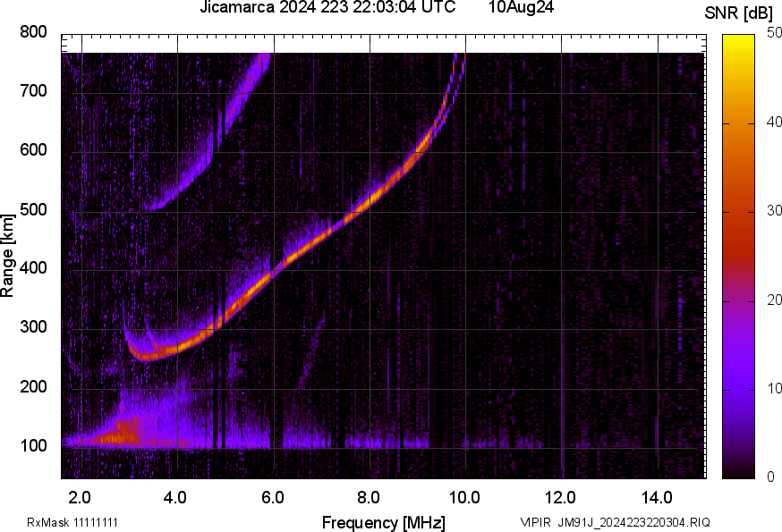Click the colorbar tick value 20
This screenshot has height=532, width=782.
[775, 300]
